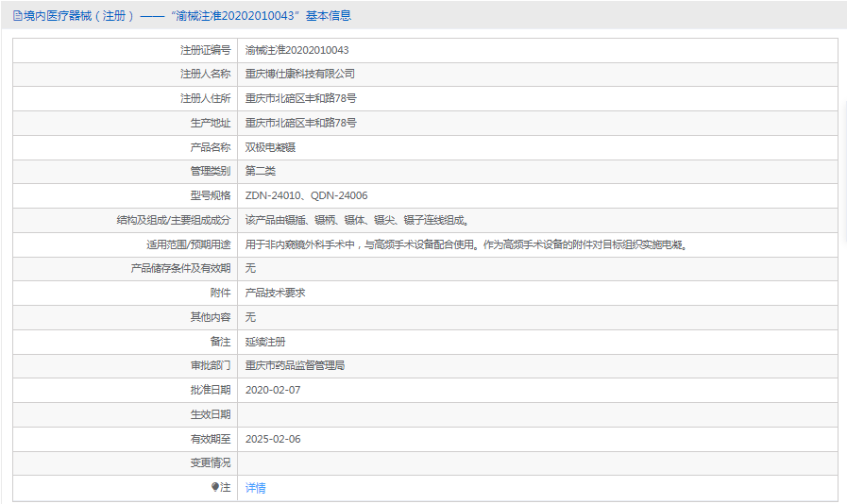Click the 其他内容 label
847x504 pixels.
point(211,317)
